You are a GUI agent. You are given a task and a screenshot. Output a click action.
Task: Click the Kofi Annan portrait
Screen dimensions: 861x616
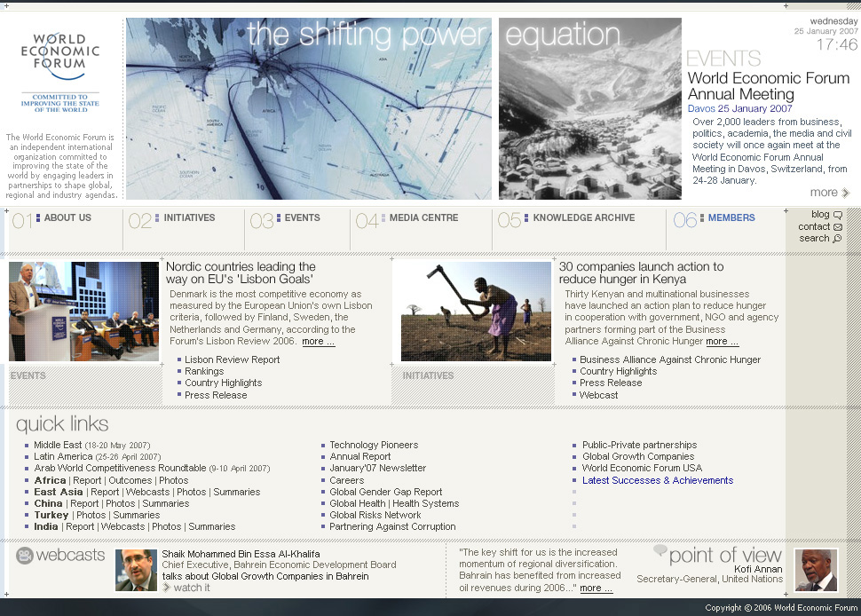[x=816, y=570]
